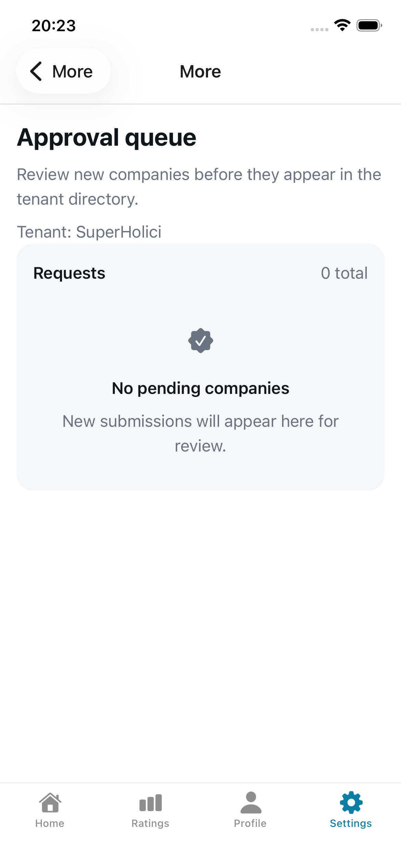The height and width of the screenshot is (868, 401).
Task: Tap the Wi-Fi status icon
Action: pos(342,25)
